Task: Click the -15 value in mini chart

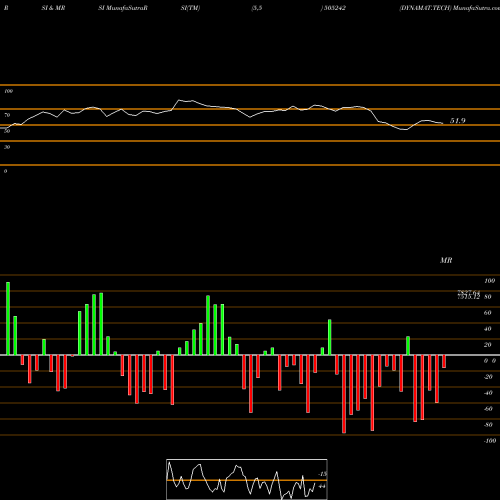Action: pos(322,474)
